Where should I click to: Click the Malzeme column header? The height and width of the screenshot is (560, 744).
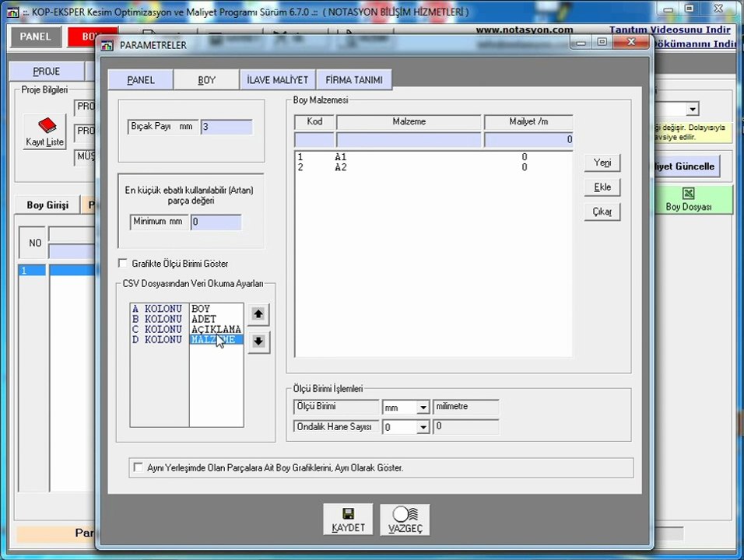pyautogui.click(x=409, y=121)
